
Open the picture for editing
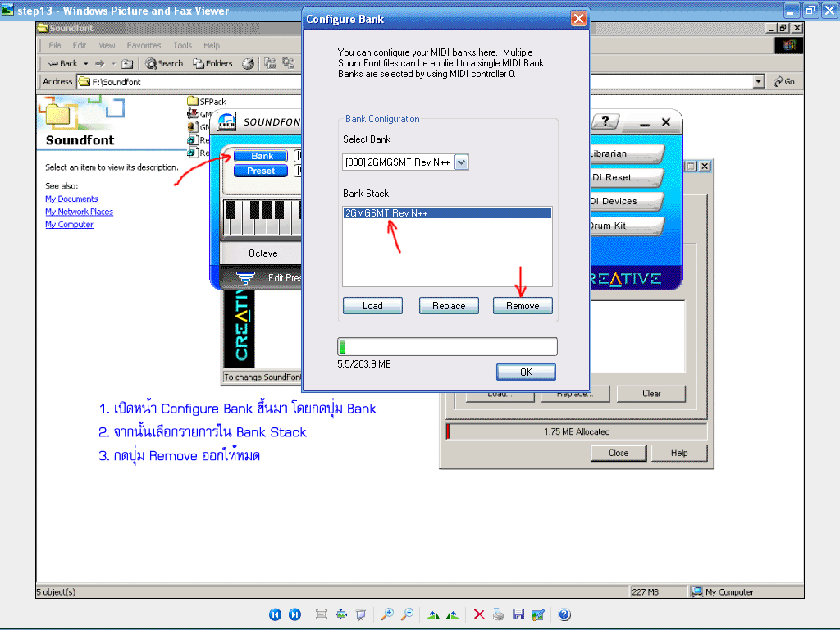point(538,614)
